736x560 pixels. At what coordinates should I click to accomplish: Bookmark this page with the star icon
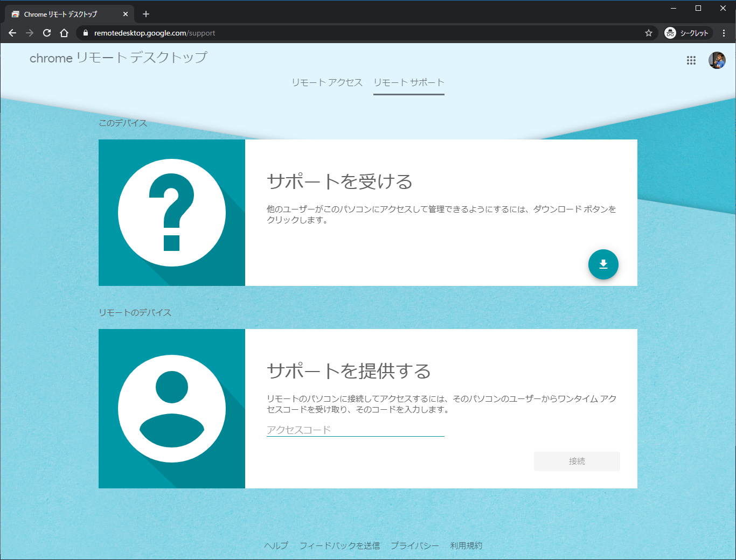point(649,33)
